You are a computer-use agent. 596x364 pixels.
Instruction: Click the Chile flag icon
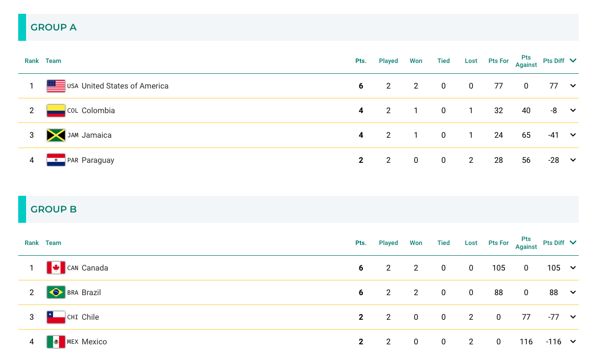click(x=56, y=317)
